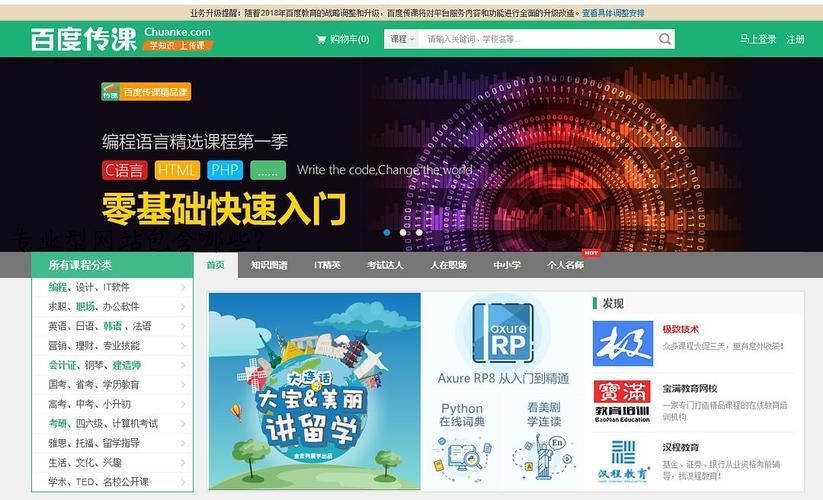This screenshot has width=823, height=500.
Task: Click the 注册 register link
Action: click(795, 39)
